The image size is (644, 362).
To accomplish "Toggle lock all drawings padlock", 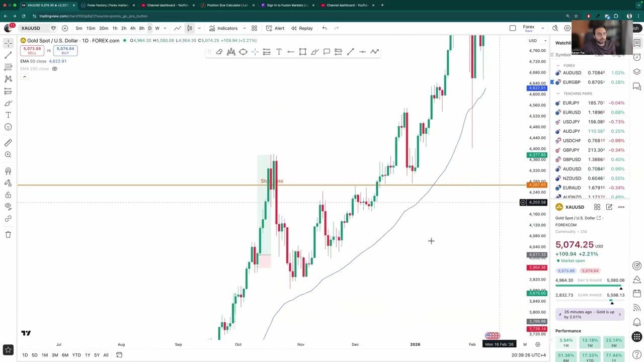I will pyautogui.click(x=8, y=195).
